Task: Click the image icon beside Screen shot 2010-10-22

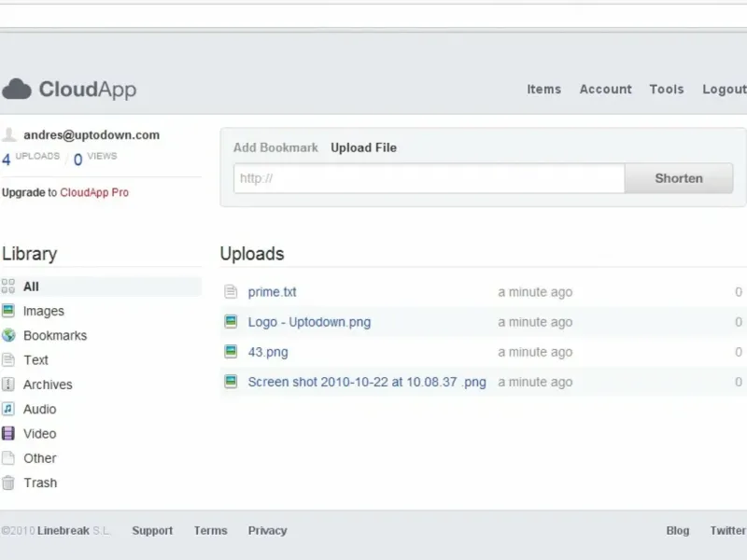Action: pyautogui.click(x=231, y=382)
